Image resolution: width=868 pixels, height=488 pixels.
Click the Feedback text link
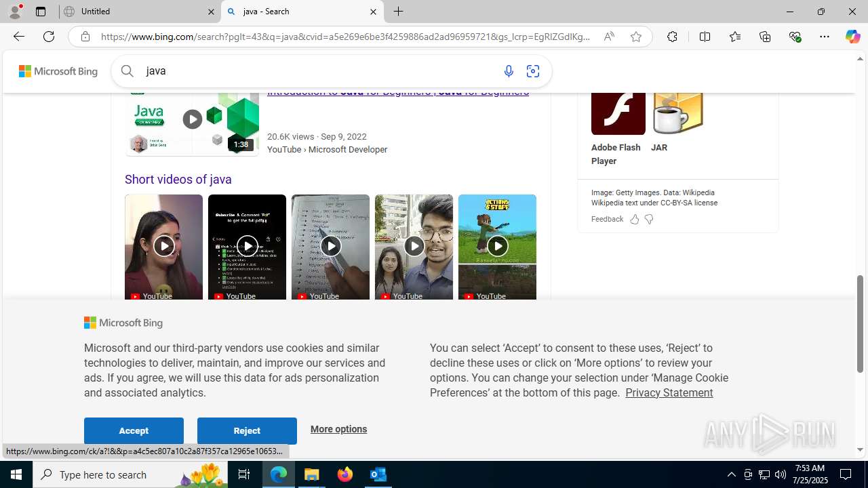pos(607,219)
